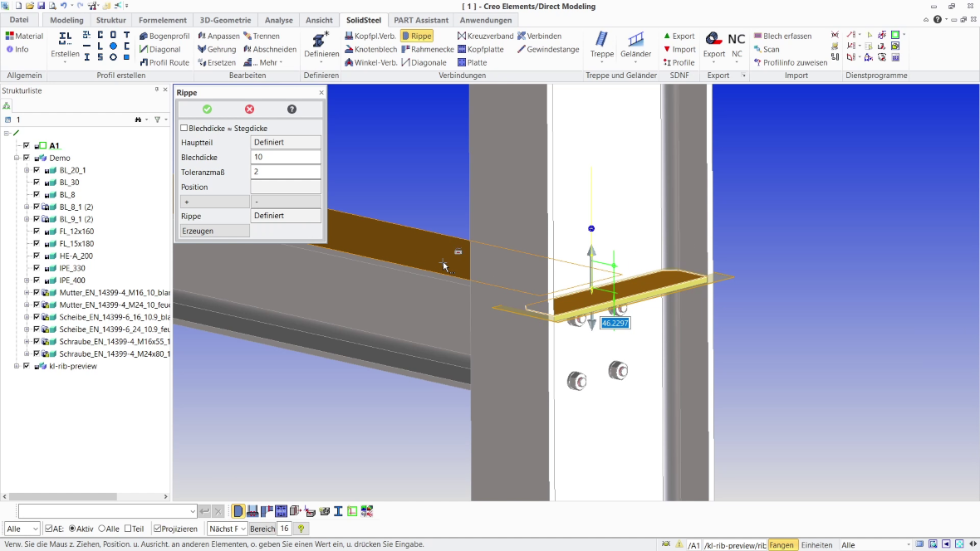Choose Kopfplatte tool
The height and width of the screenshot is (551, 980).
coord(481,49)
